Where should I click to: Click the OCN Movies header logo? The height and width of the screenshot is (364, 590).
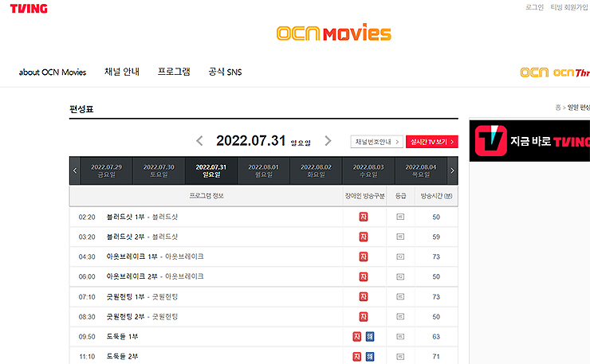click(x=334, y=33)
